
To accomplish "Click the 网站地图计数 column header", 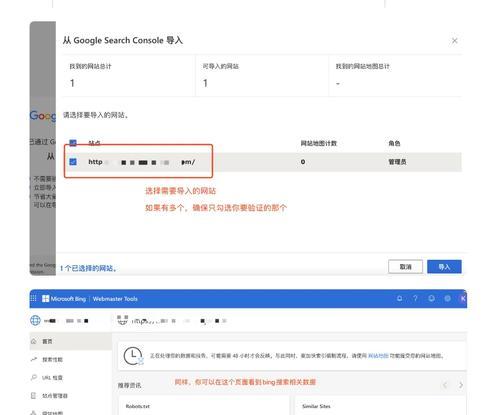I will click(319, 143).
